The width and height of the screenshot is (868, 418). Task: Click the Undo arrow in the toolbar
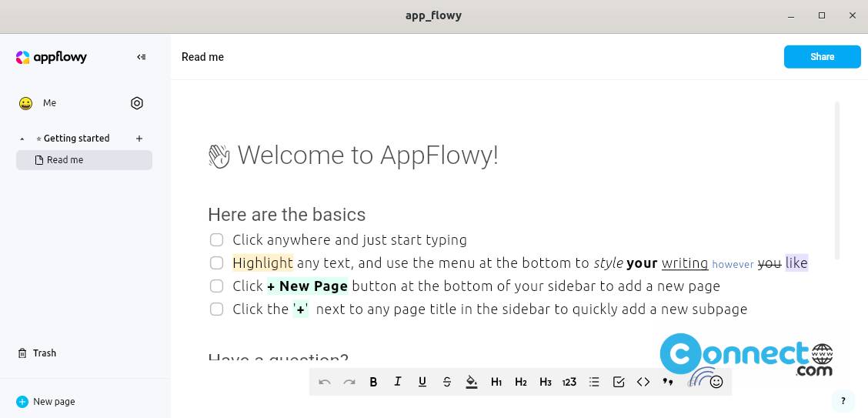click(325, 382)
